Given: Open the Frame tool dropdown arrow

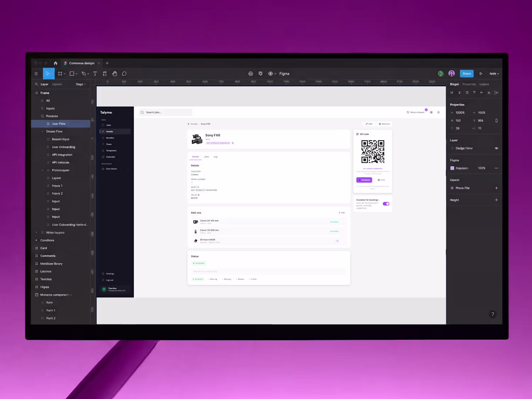Looking at the screenshot, I should click(65, 74).
